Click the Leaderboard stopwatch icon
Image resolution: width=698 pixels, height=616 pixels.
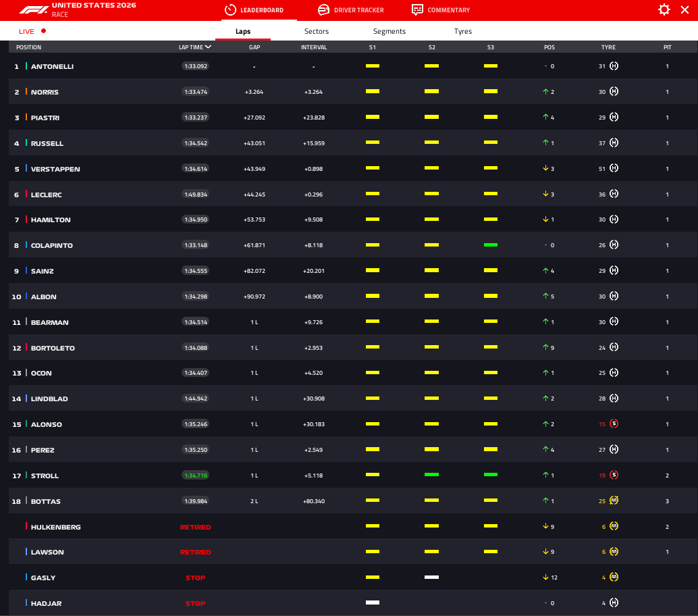click(230, 10)
